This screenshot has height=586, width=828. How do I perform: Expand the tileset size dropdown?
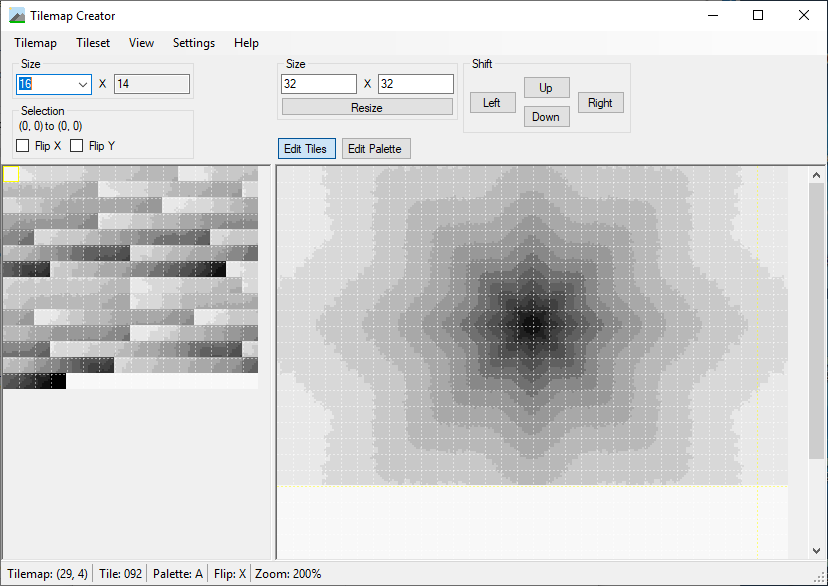coord(83,85)
